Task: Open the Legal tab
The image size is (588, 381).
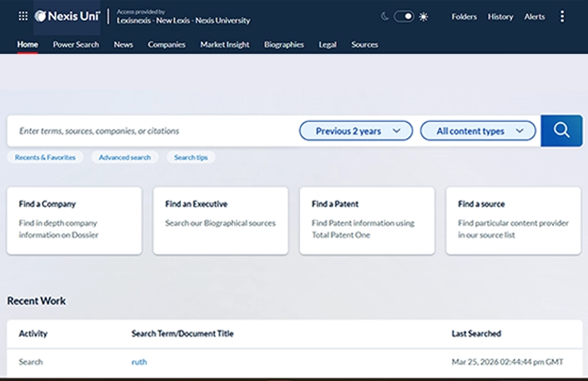Action: (328, 45)
